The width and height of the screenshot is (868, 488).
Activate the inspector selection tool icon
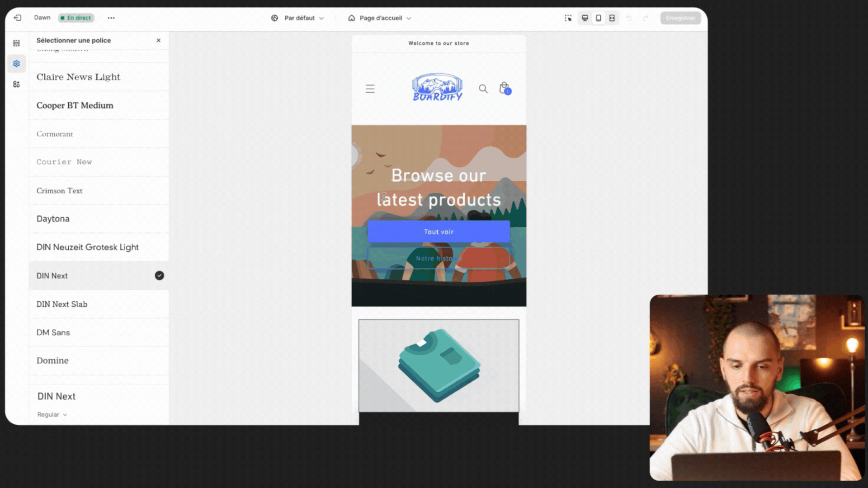(x=568, y=18)
